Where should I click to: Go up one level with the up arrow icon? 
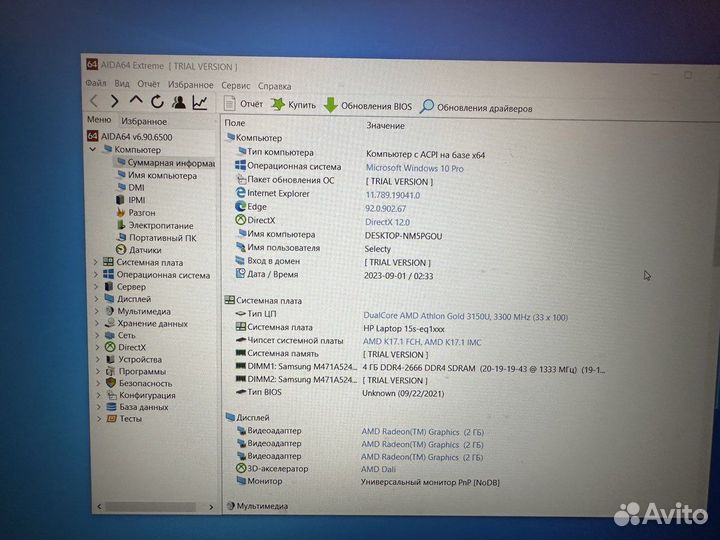click(x=136, y=101)
